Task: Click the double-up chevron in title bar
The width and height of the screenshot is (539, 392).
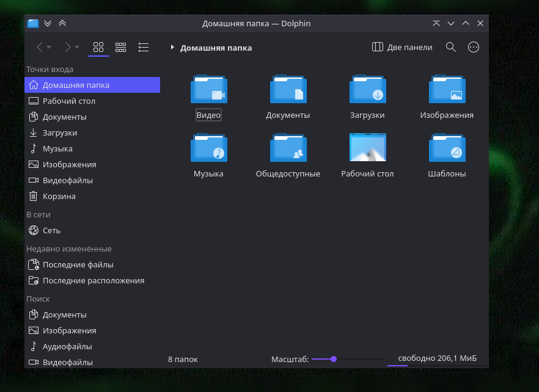Action: (x=62, y=23)
